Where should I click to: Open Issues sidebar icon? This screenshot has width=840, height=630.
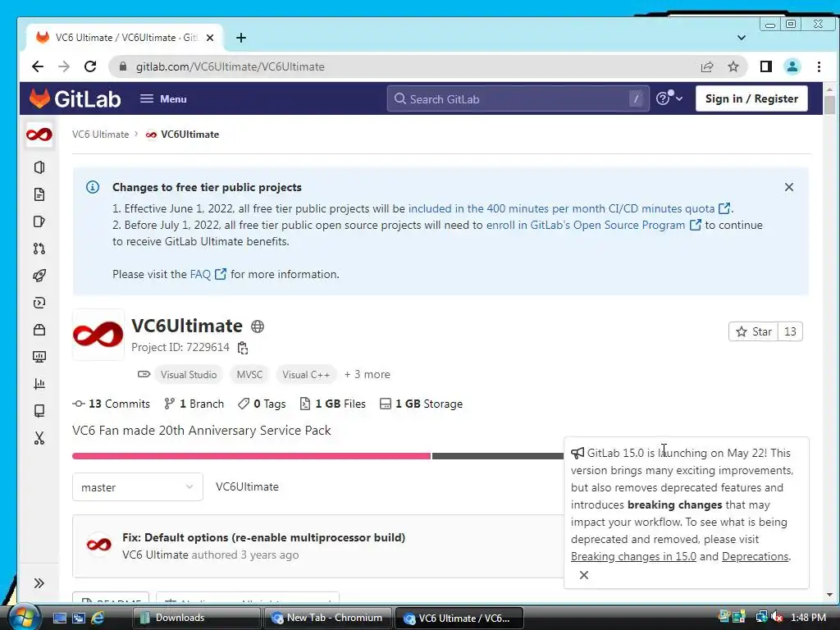click(x=39, y=221)
